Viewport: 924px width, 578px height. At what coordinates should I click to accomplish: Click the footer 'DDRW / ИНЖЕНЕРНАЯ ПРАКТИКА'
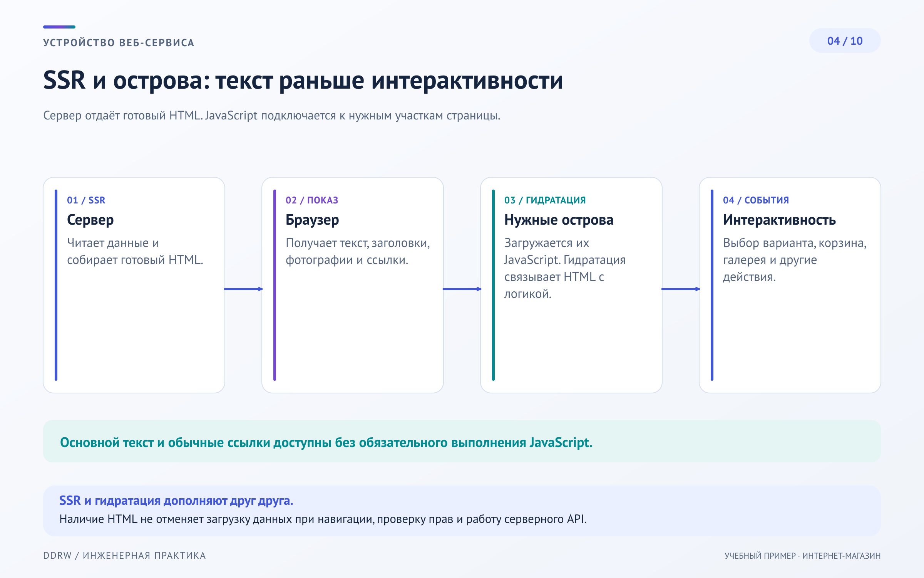(124, 556)
